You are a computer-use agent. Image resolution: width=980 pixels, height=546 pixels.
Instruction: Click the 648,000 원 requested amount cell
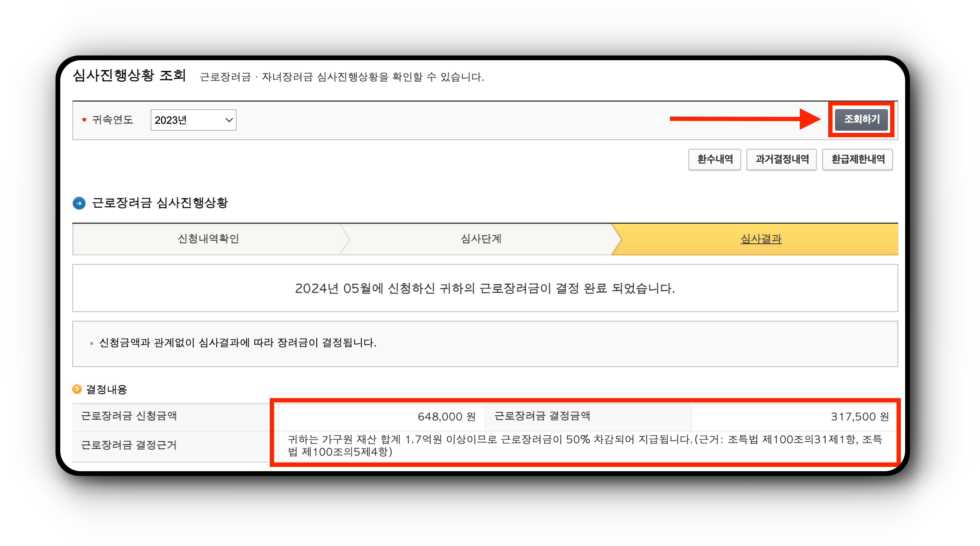click(382, 417)
